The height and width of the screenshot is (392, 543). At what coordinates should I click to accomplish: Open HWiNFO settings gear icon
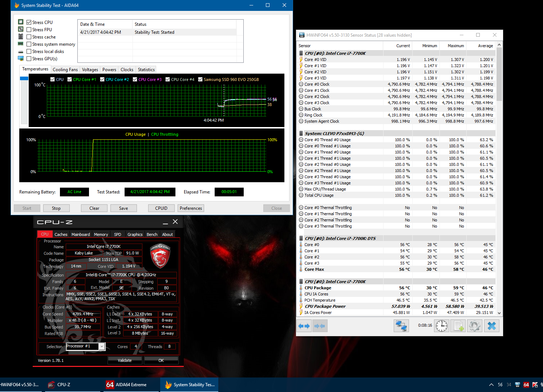coord(475,326)
